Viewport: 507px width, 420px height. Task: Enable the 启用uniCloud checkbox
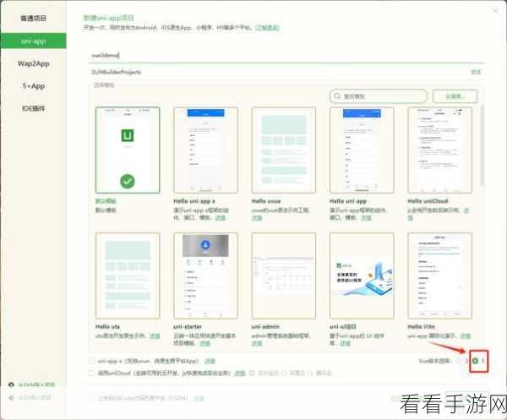[91, 374]
